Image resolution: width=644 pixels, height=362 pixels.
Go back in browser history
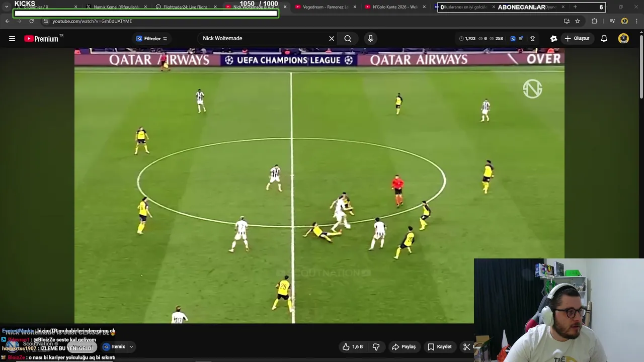[x=7, y=21]
